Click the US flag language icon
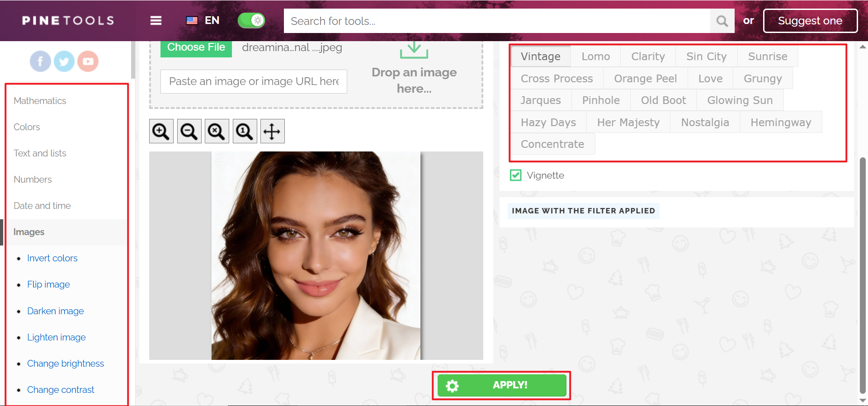Screen dimensions: 868x406 tap(192, 21)
